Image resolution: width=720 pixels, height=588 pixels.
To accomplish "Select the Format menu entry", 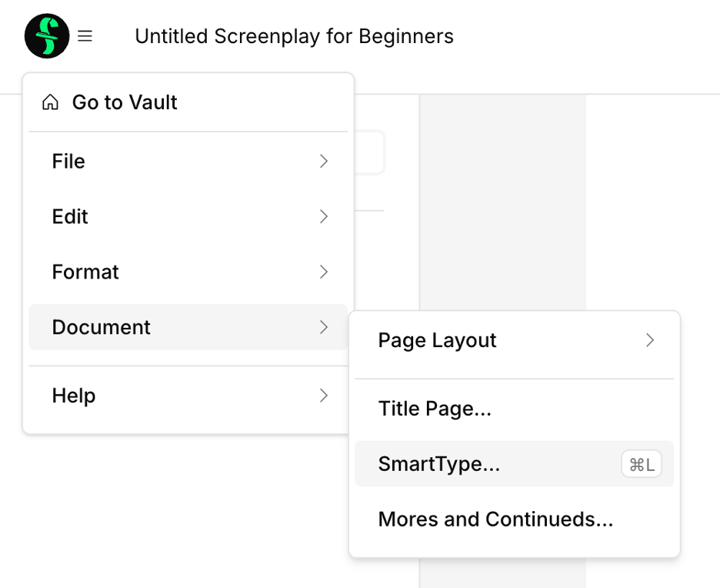I will (85, 272).
